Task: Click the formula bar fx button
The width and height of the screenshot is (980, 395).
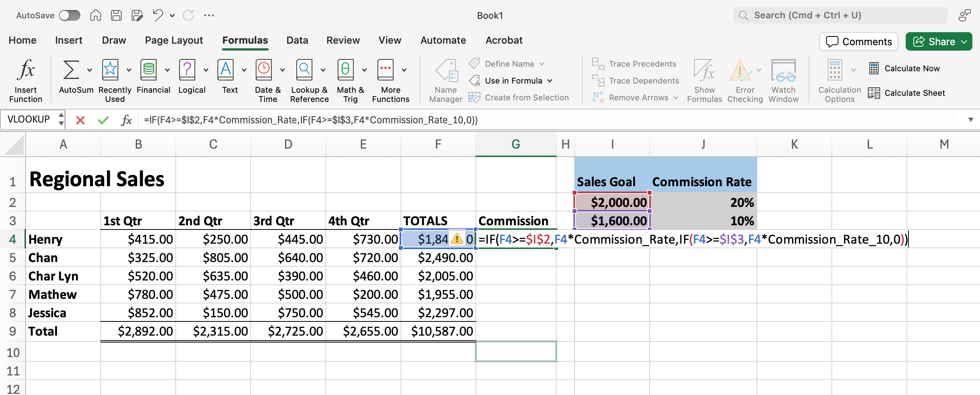Action: [126, 120]
